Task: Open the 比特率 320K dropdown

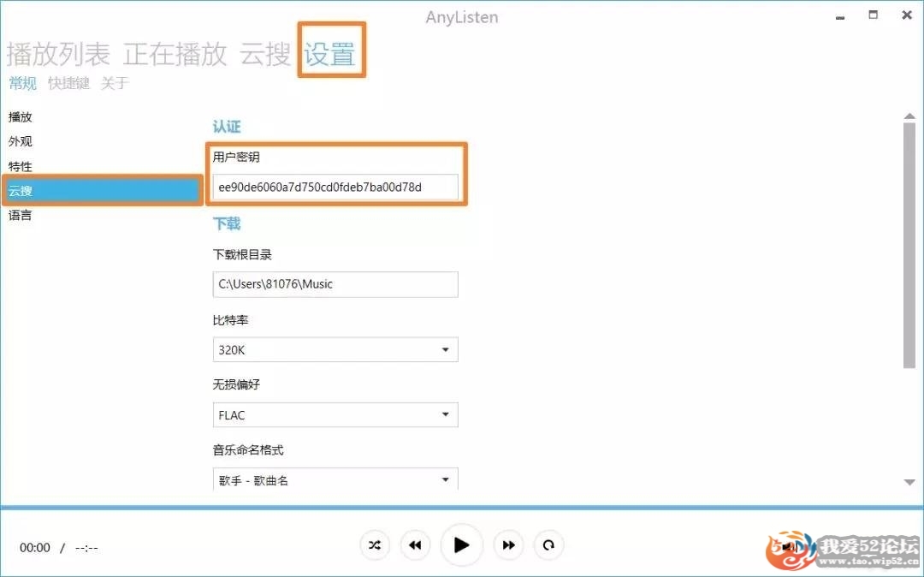Action: pyautogui.click(x=335, y=350)
